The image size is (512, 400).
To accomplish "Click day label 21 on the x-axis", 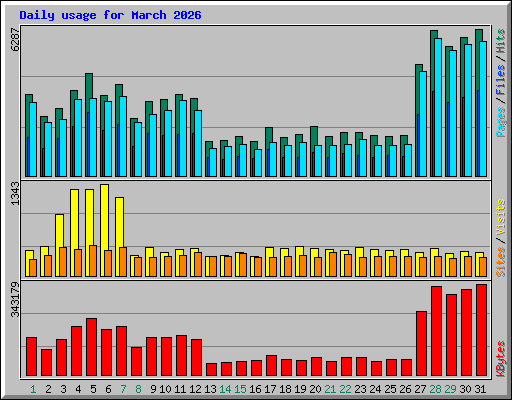I will coord(330,389).
